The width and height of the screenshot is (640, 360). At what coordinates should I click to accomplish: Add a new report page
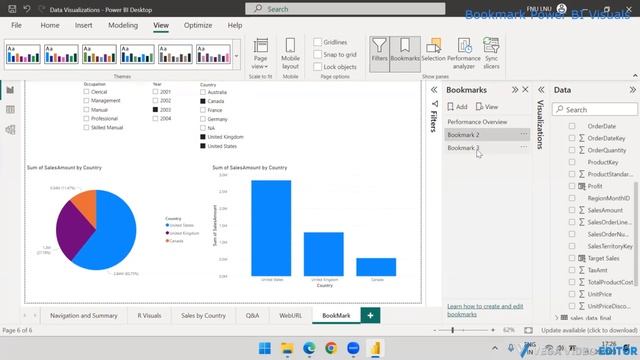(370, 316)
